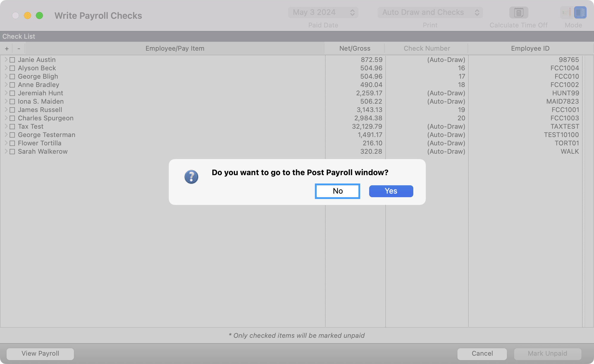Click the Calculate Time Off calculator icon
This screenshot has width=594, height=364.
(519, 13)
